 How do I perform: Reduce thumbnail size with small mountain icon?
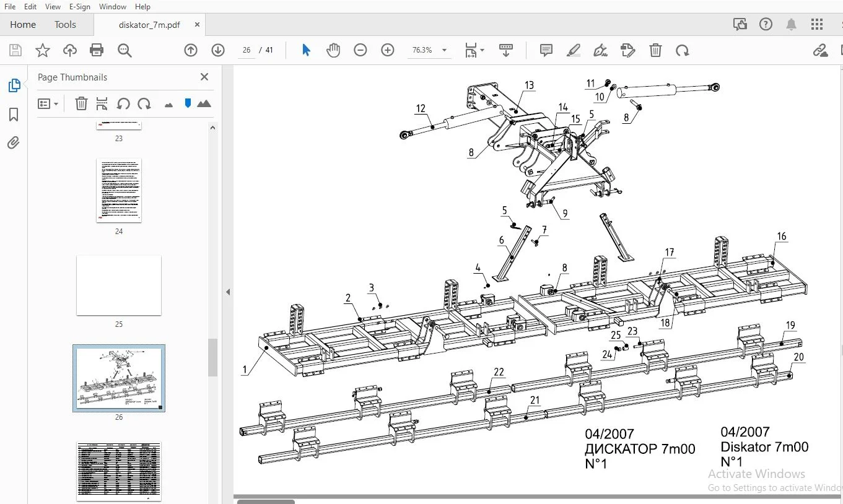coord(168,105)
